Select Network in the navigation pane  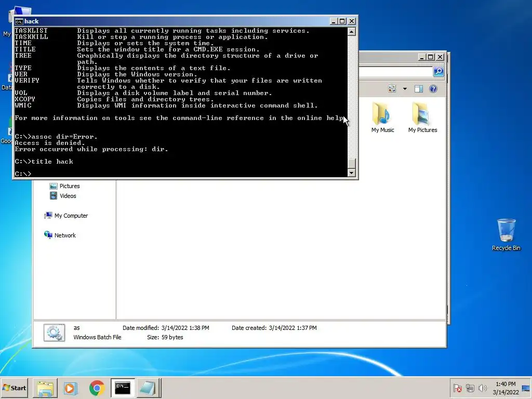(x=60, y=235)
